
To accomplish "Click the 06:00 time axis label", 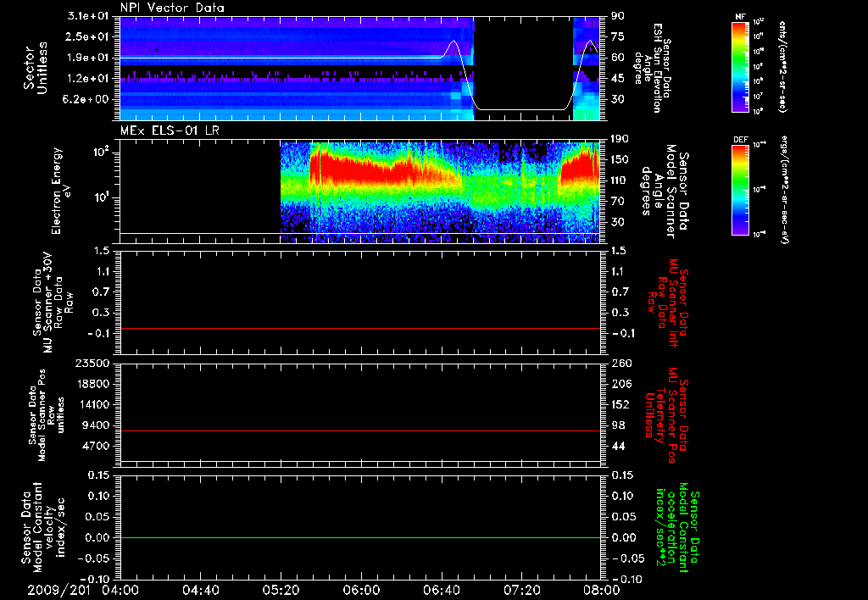I will [x=361, y=591].
